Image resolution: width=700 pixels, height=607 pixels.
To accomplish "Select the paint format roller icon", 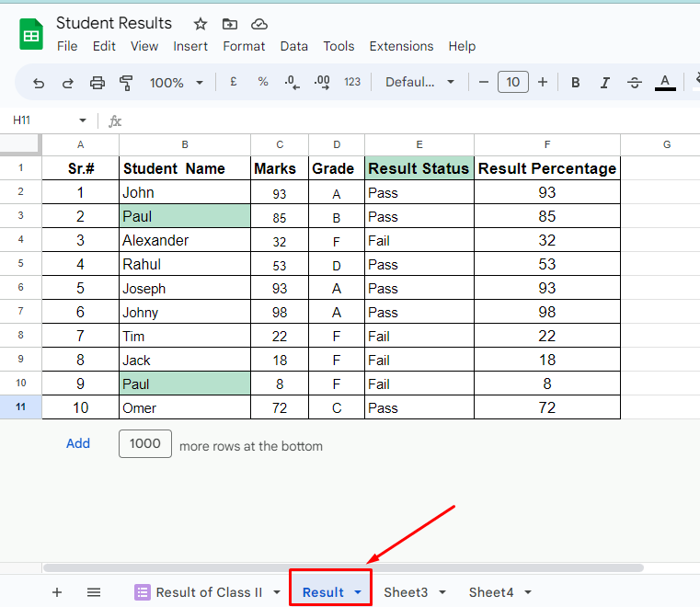I will pos(127,83).
